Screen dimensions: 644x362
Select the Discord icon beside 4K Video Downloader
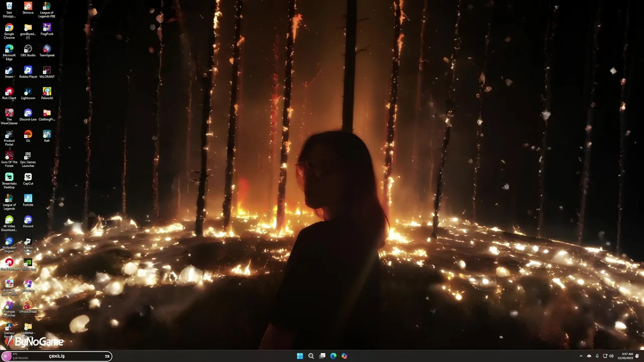pos(28,222)
